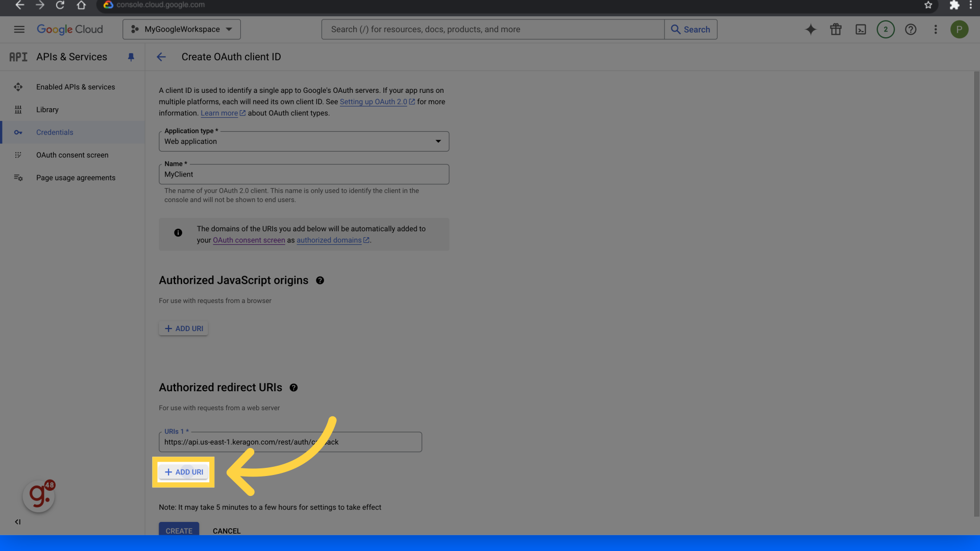Go back using the Create OAuth arrow
This screenshot has width=980, height=551.
[161, 57]
